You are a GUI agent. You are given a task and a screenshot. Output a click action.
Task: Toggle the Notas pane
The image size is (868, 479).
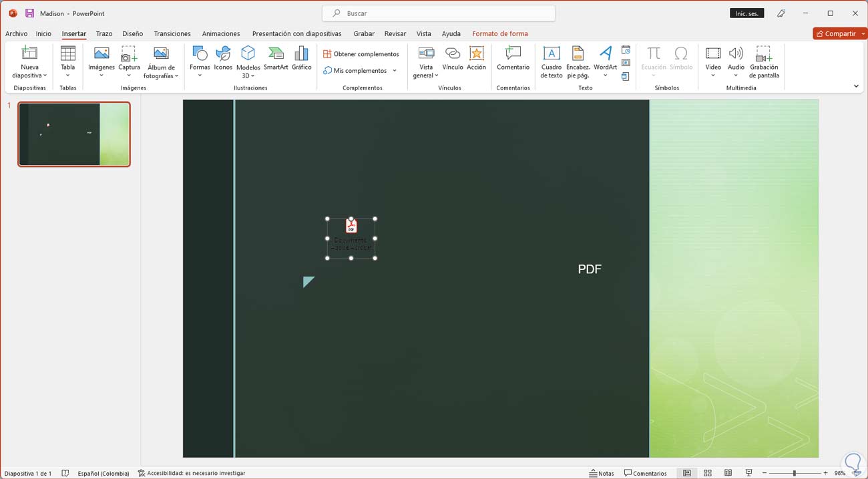coord(602,473)
